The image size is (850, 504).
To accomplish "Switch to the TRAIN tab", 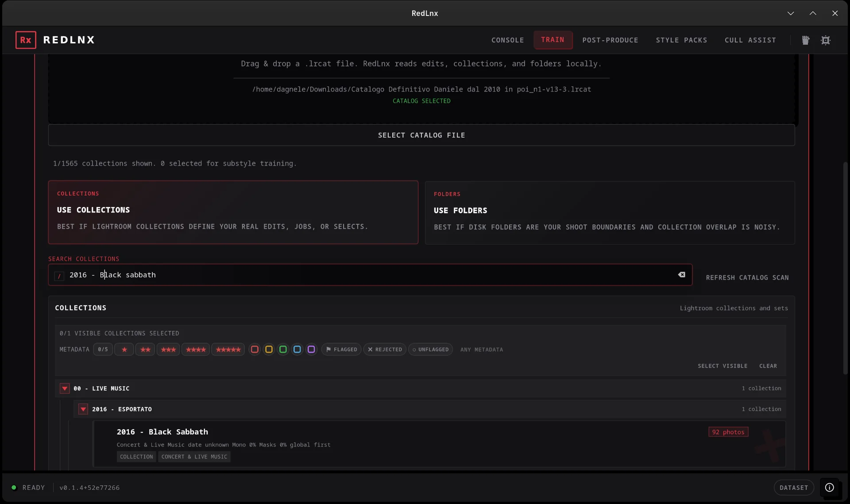I will (x=553, y=40).
